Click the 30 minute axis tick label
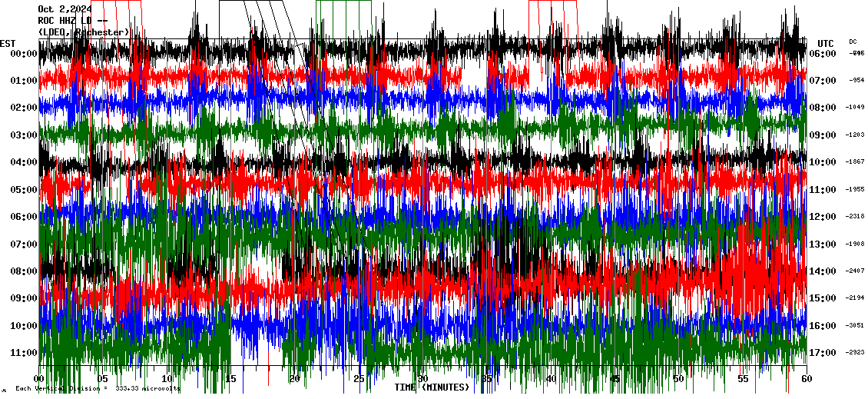Viewport: 868px width, 399px height. point(422,379)
